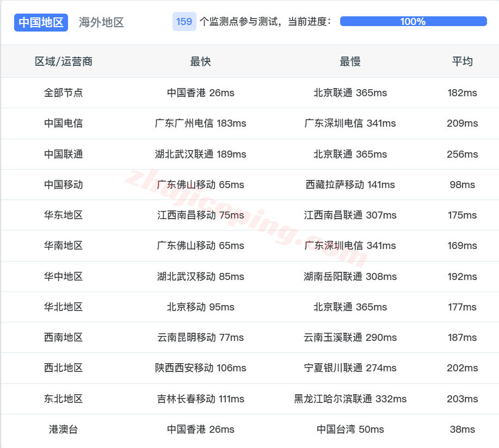499x448 pixels.
Task: Click 北京联通 365ms slowest result
Action: click(351, 92)
